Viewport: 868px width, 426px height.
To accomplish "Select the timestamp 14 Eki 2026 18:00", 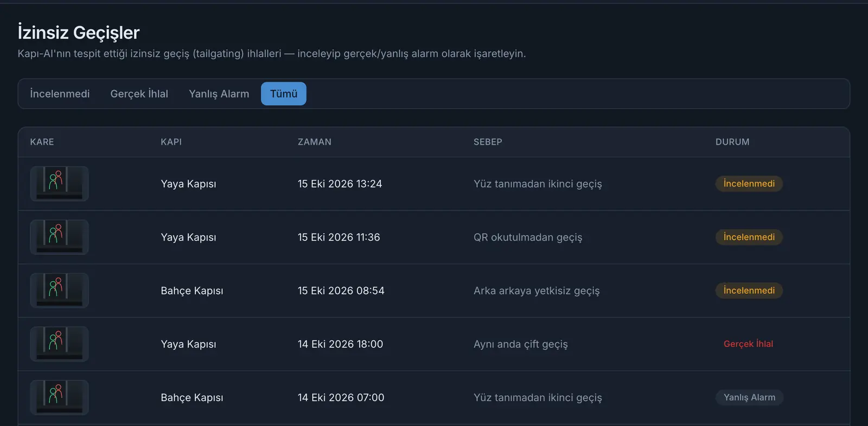I will [x=341, y=344].
